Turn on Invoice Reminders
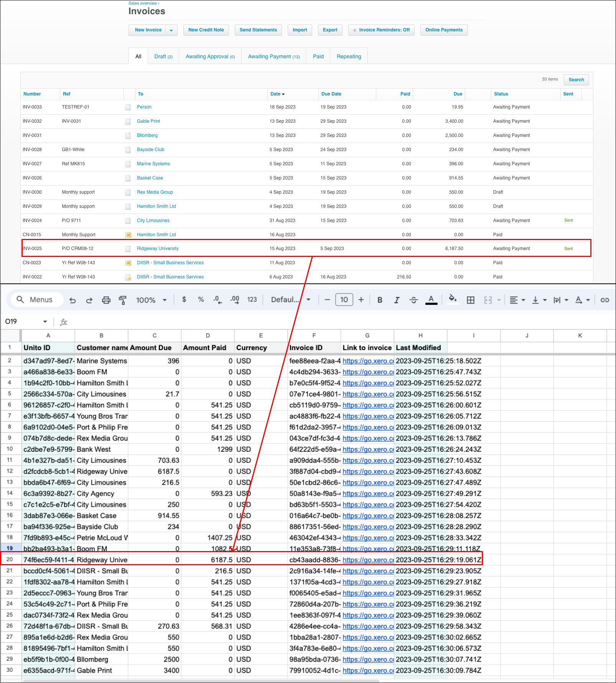The height and width of the screenshot is (683, 616). [x=381, y=30]
